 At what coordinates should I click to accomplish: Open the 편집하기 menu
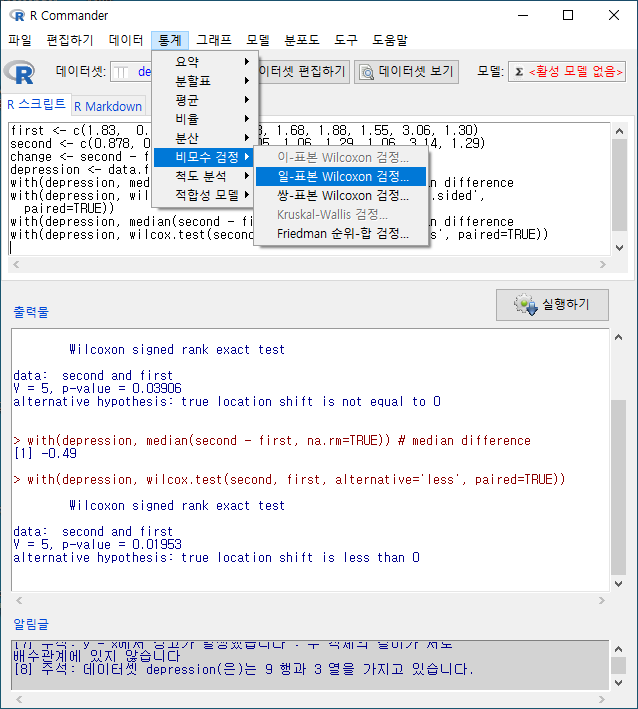click(x=70, y=40)
